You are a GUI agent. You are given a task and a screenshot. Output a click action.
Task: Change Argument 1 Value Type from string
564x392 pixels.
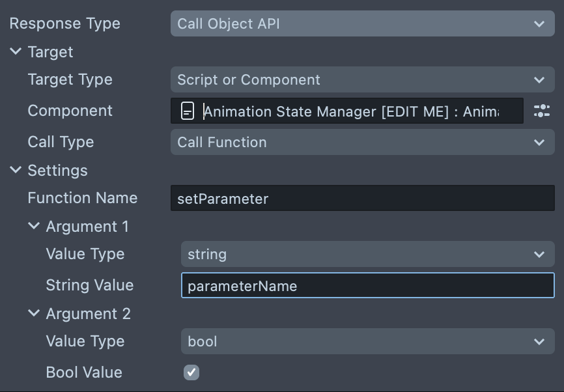(367, 255)
